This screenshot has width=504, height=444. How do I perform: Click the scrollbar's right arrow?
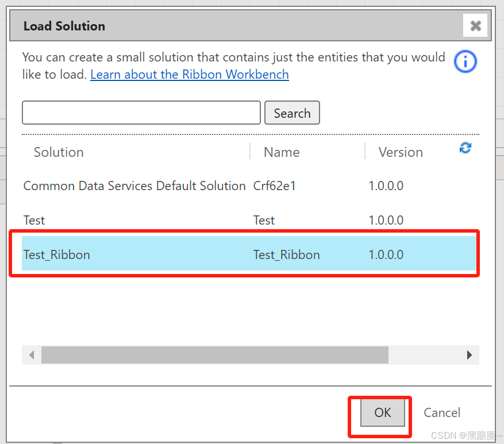[x=471, y=355]
